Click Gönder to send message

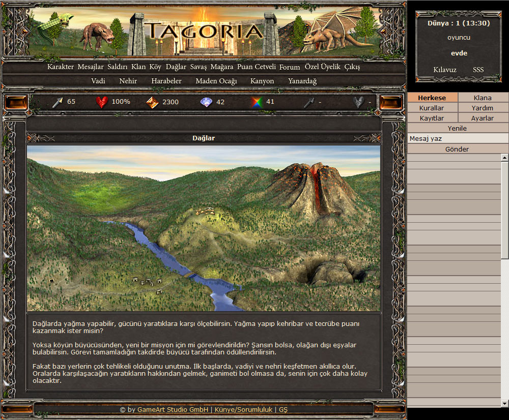[458, 149]
